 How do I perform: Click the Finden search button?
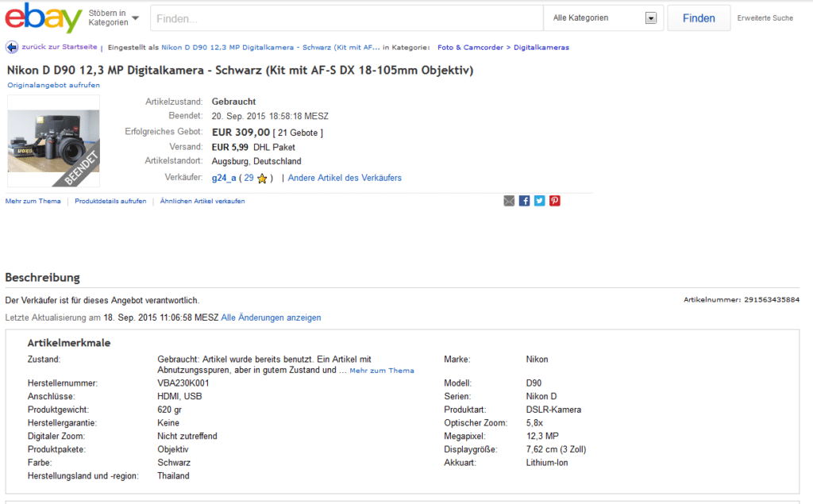pyautogui.click(x=698, y=18)
